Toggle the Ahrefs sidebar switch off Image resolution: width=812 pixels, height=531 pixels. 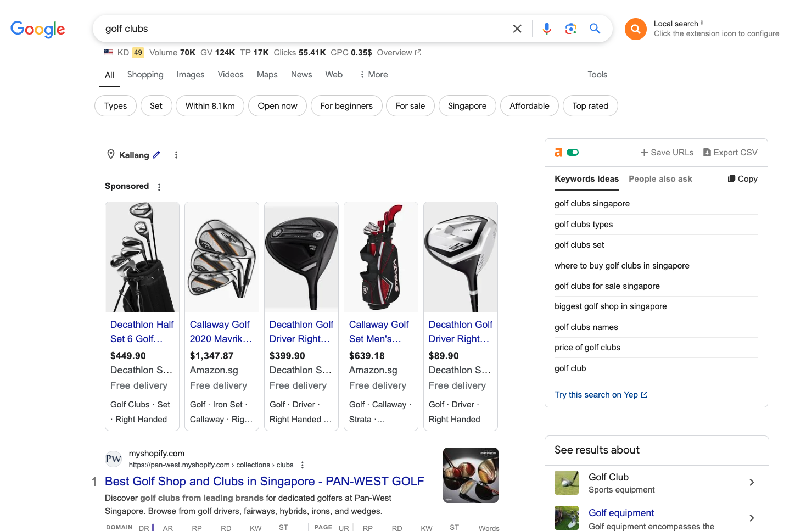click(573, 153)
